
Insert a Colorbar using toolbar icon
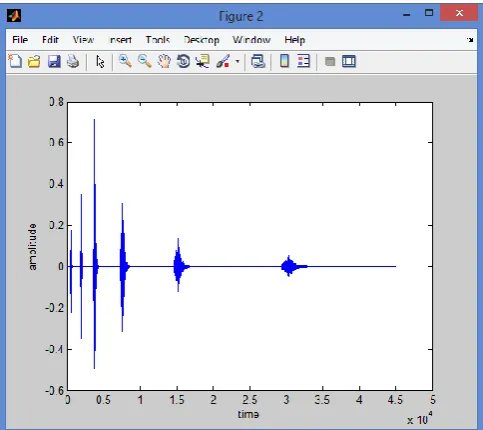(284, 61)
